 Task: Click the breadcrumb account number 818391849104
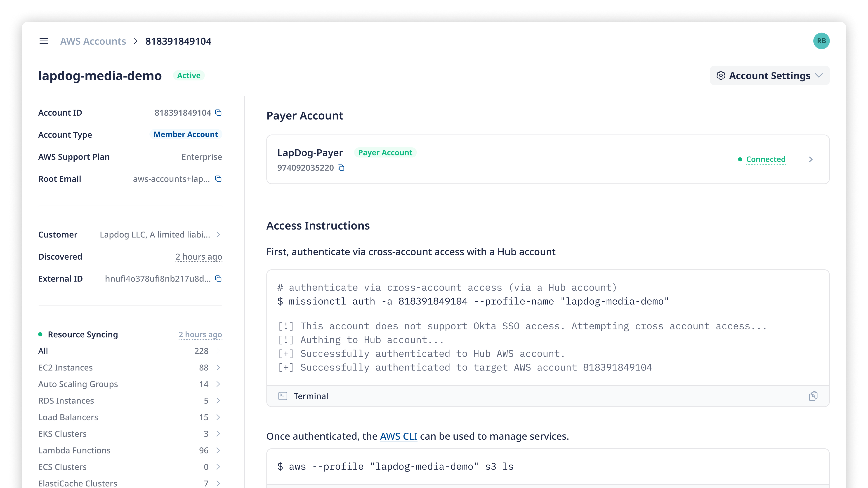pos(178,41)
